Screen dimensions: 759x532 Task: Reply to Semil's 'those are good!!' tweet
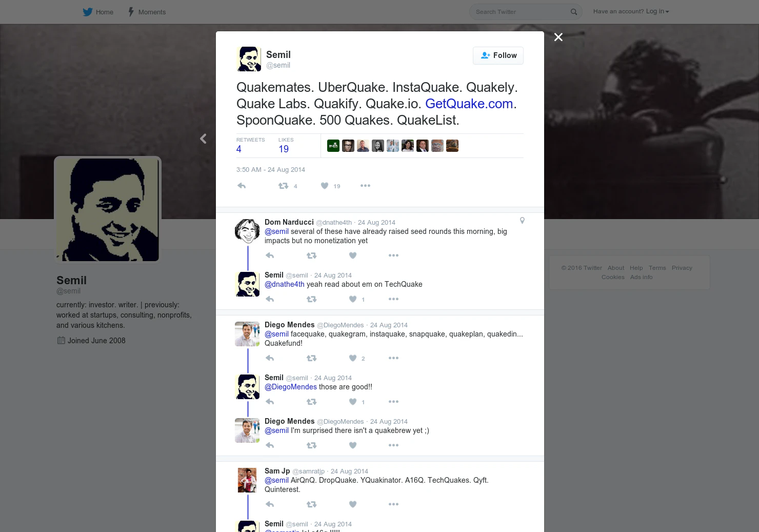pos(270,402)
